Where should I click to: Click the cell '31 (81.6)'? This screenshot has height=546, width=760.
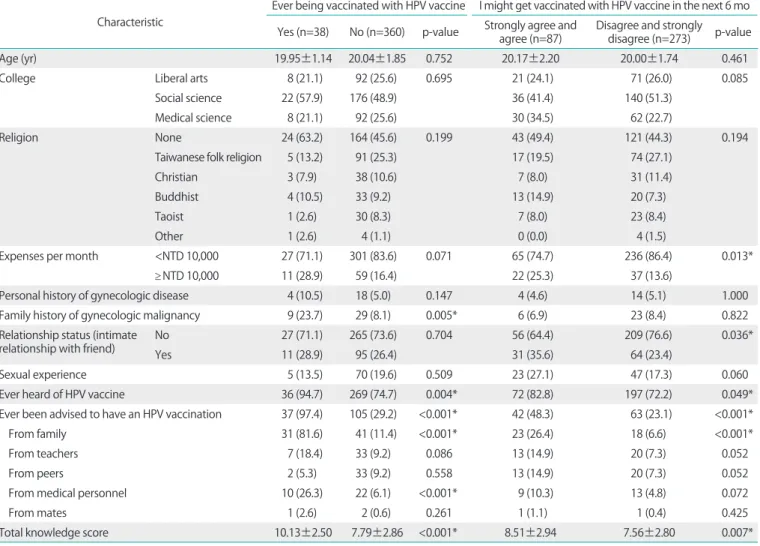[302, 434]
